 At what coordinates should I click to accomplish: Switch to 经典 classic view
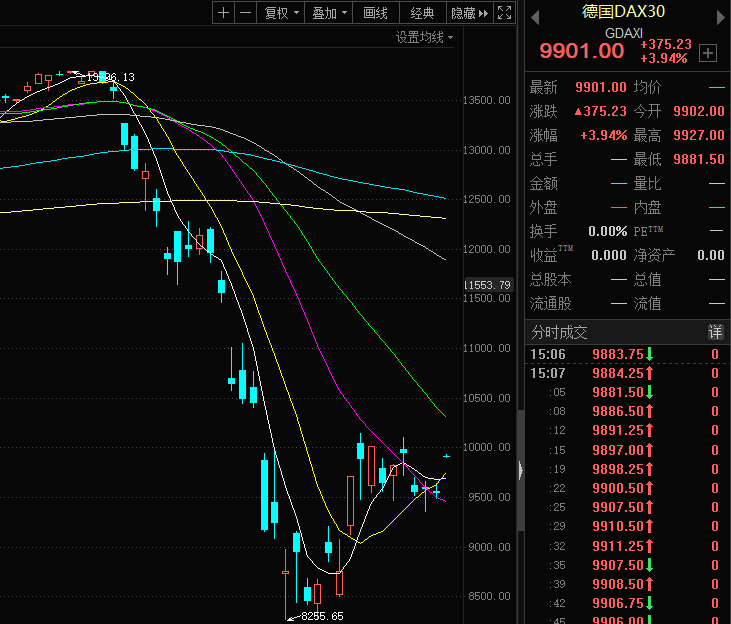[x=422, y=13]
